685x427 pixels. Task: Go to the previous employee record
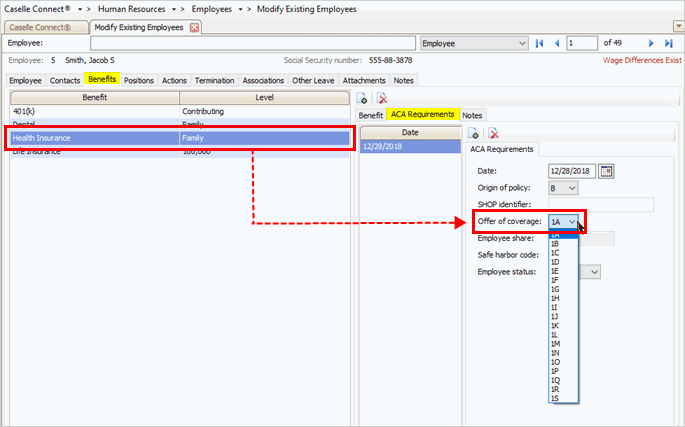coord(556,44)
